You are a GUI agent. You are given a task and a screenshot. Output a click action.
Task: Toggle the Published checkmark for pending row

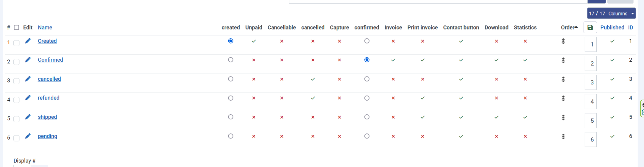point(612,136)
